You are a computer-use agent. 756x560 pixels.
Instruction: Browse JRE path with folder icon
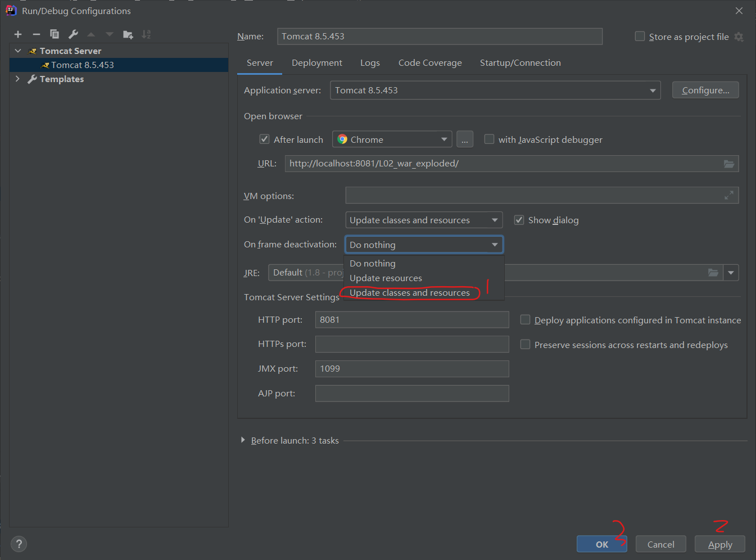[713, 273]
